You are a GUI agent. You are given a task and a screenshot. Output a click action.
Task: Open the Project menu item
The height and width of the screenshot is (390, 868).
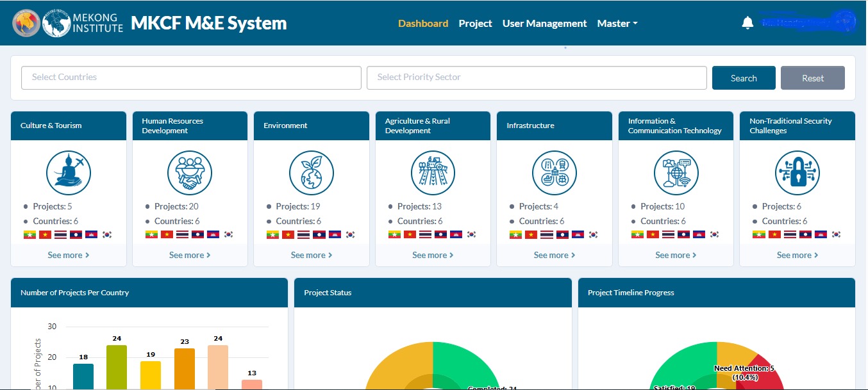[475, 23]
